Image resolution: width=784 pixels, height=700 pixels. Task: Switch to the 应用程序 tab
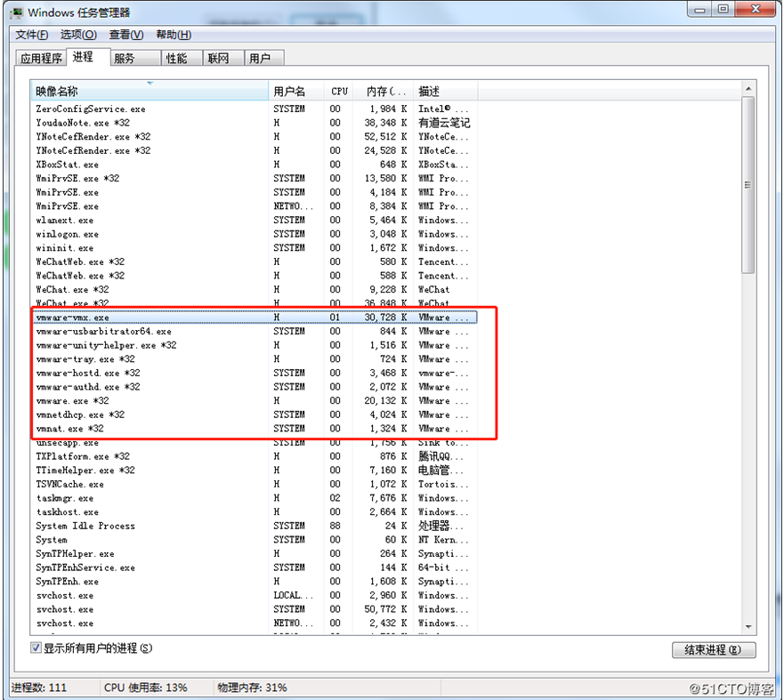click(x=41, y=59)
